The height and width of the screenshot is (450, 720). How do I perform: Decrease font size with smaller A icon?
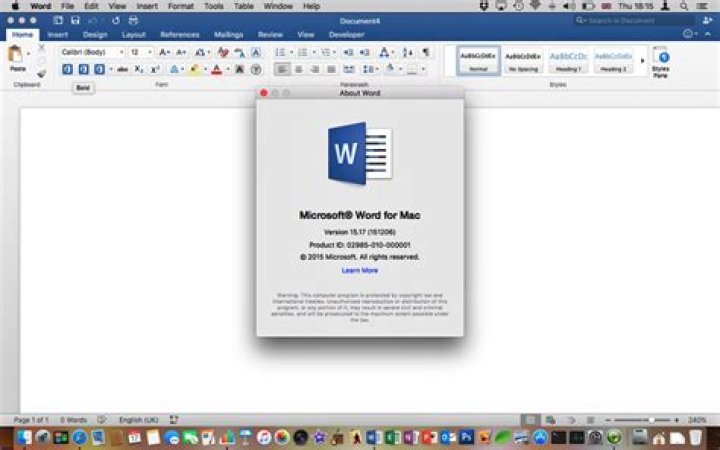181,52
